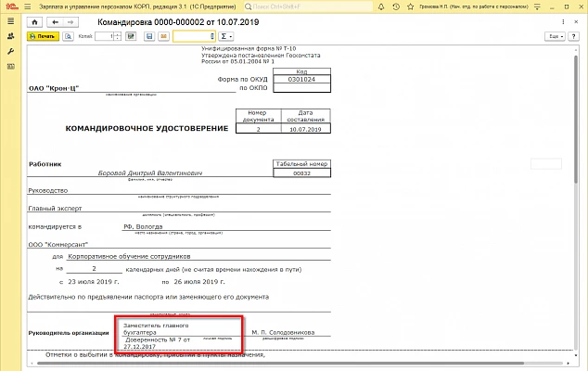
Task: Select signer position Заместитель главного бухгалтера
Action: [156, 329]
